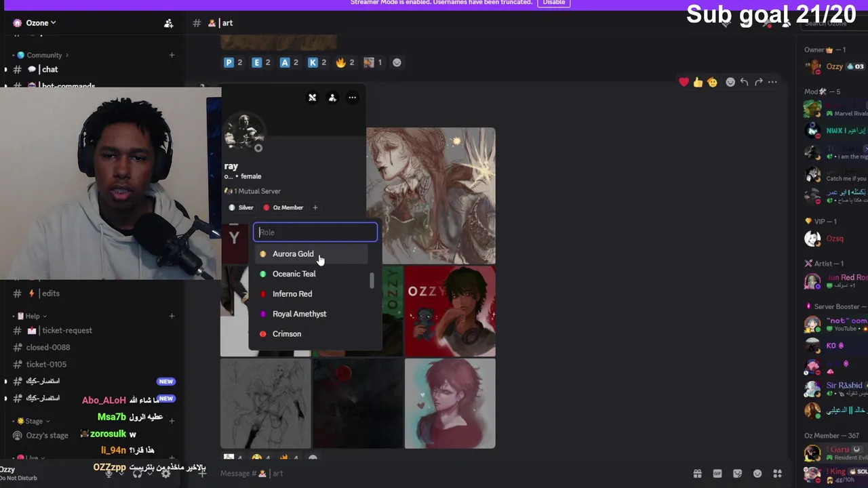Open the three-dot menu on ray's profile
The height and width of the screenshot is (488, 868).
352,98
